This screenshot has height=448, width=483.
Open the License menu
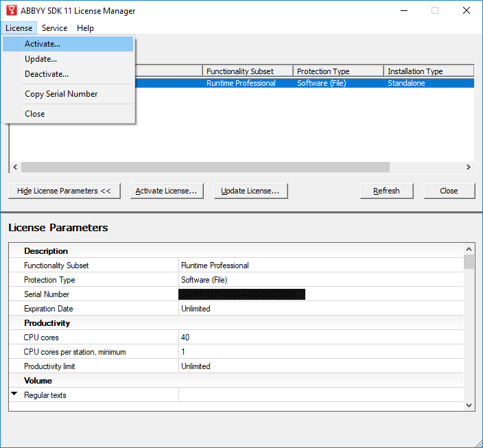(x=19, y=28)
